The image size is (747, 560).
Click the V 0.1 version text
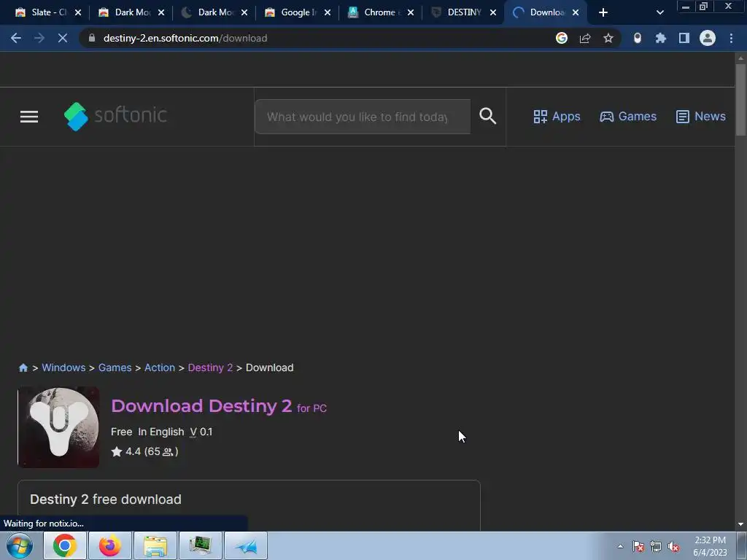point(201,432)
